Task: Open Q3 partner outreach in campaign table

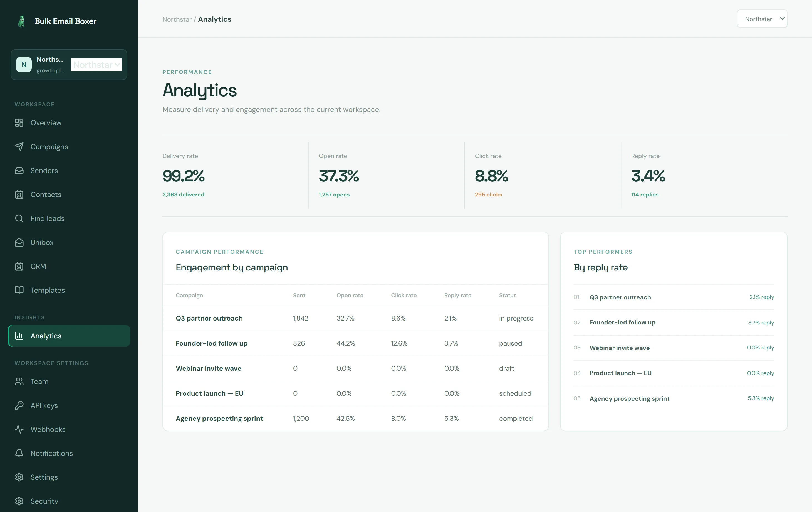Action: click(x=209, y=319)
